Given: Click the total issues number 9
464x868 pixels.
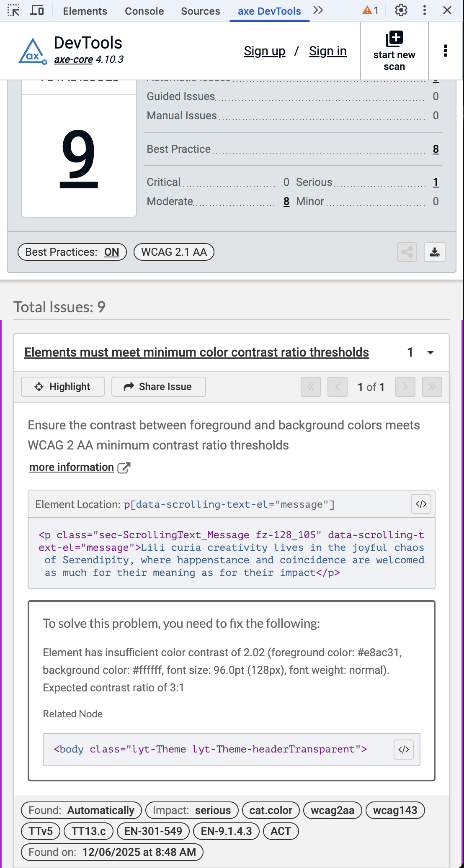Looking at the screenshot, I should 79,158.
